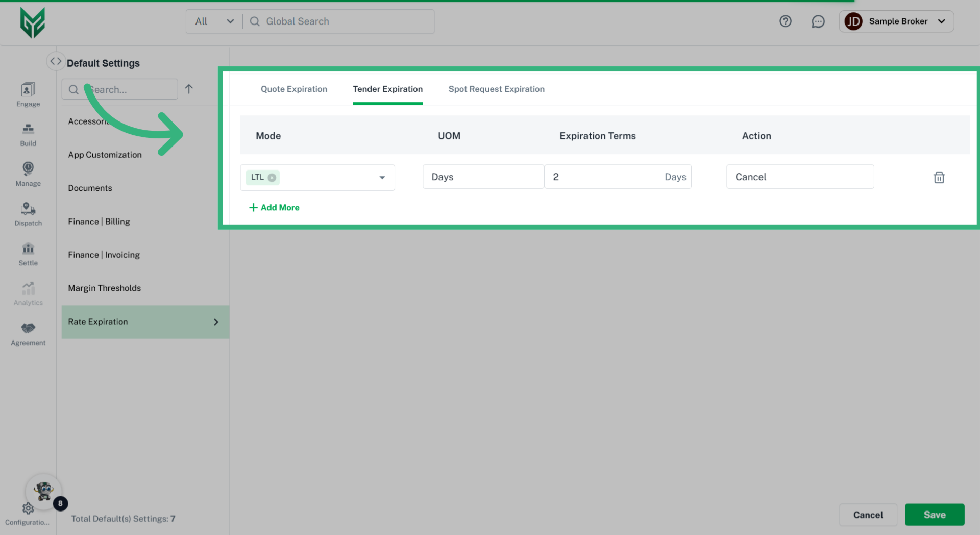The image size is (980, 535).
Task: Click the Mode column header
Action: pyautogui.click(x=268, y=136)
